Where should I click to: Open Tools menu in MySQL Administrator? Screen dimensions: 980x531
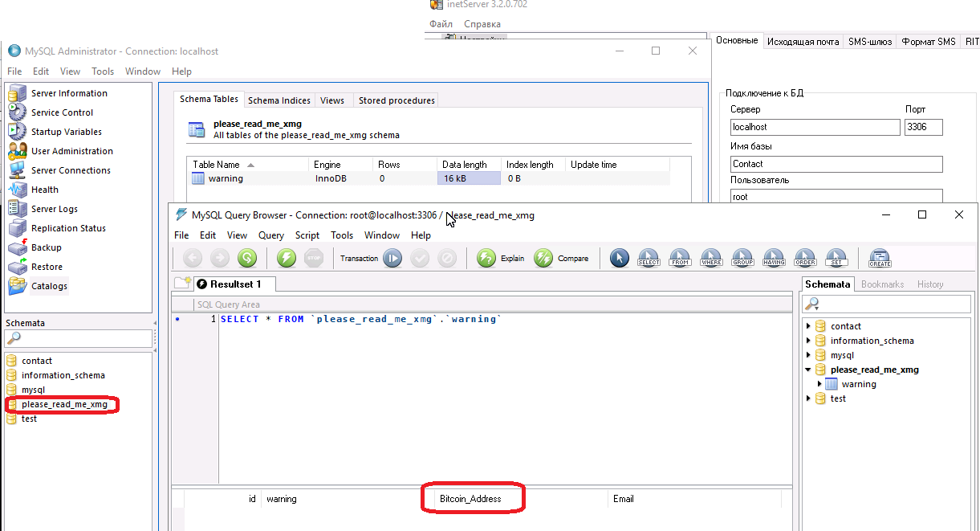(x=103, y=71)
